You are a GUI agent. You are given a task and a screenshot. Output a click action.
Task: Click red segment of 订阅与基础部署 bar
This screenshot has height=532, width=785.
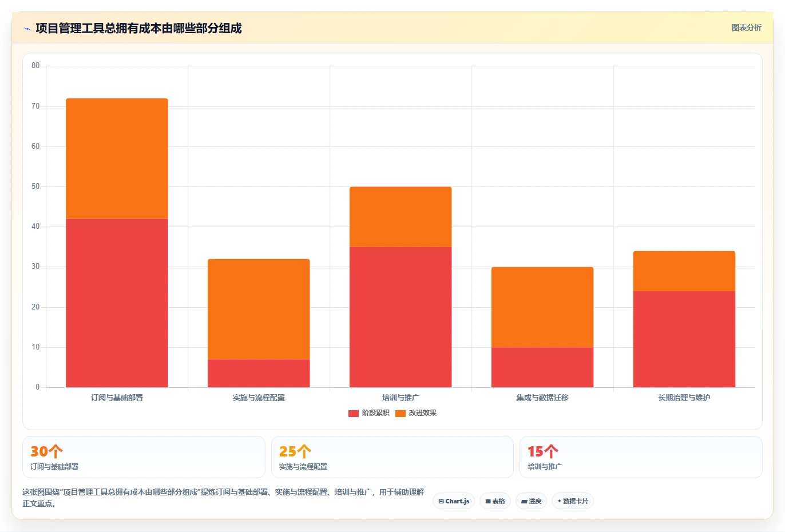[117, 303]
